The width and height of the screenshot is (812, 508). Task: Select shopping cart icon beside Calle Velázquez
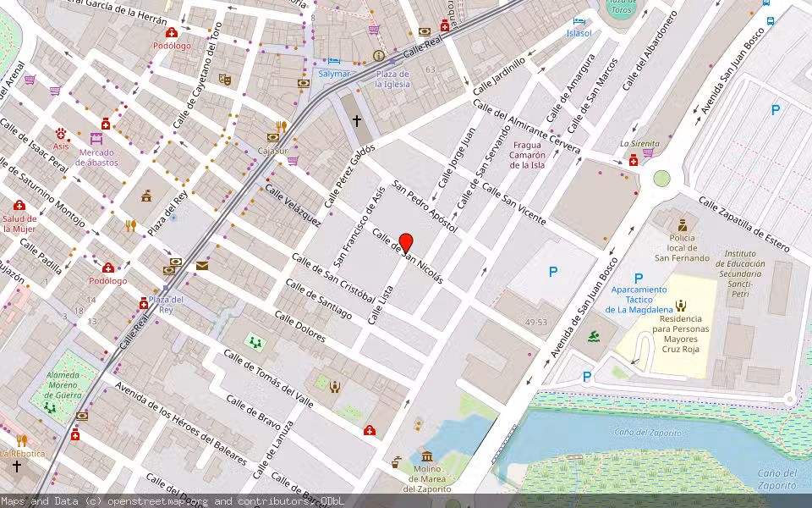[x=293, y=161]
